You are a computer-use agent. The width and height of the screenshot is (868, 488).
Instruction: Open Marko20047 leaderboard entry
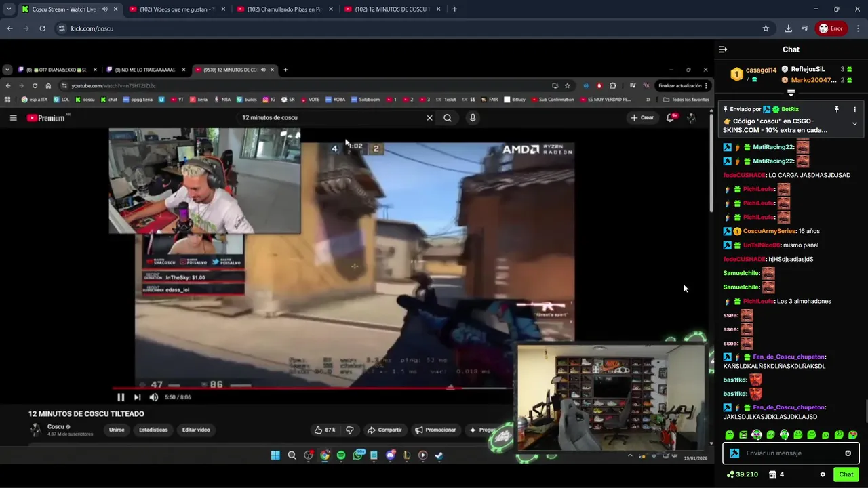coord(816,80)
